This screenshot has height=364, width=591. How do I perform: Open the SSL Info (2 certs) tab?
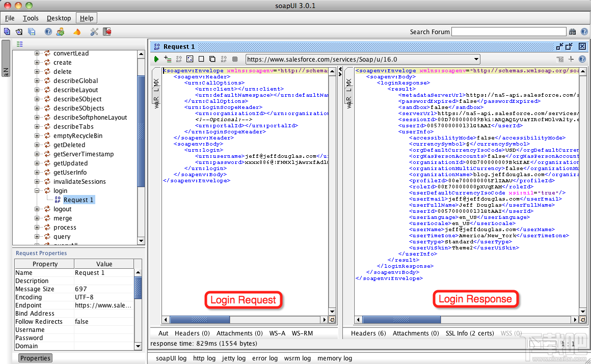[x=470, y=333]
